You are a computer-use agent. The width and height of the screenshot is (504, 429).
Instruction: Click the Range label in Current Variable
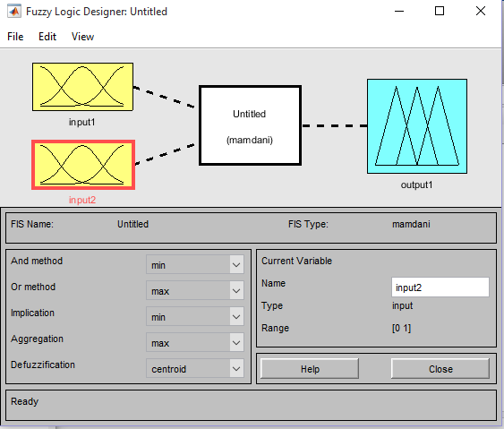pyautogui.click(x=275, y=328)
